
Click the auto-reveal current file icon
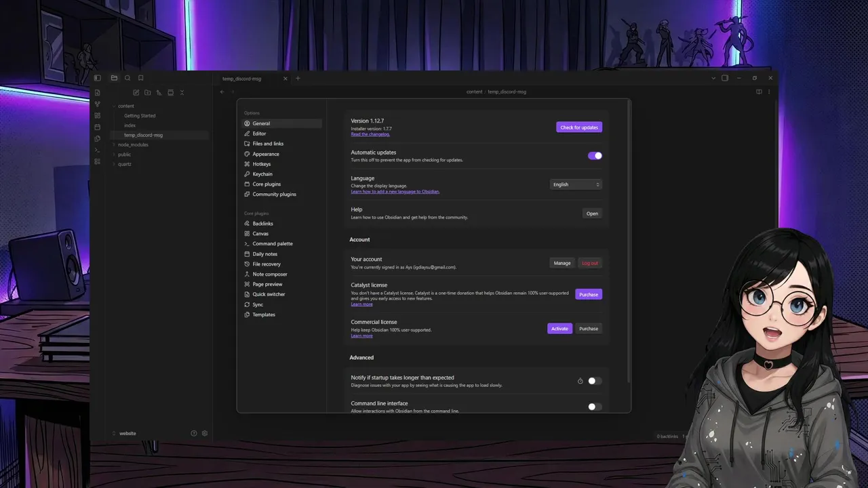[x=170, y=92]
